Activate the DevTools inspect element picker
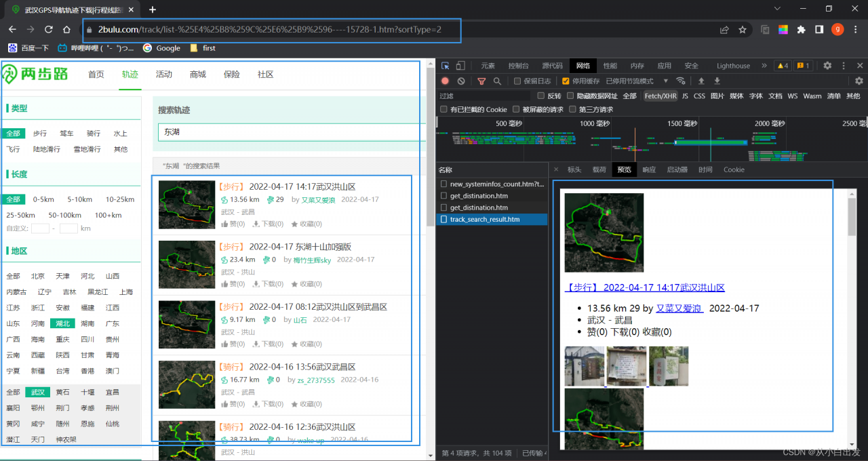Viewport: 868px width, 461px height. click(446, 66)
